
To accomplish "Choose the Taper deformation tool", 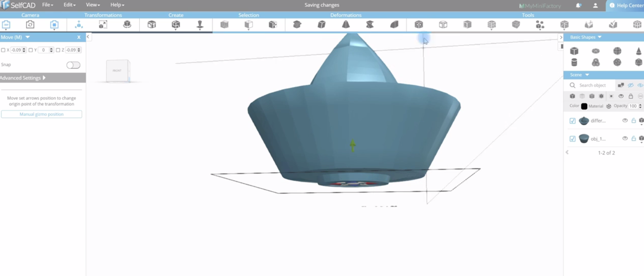I will click(x=346, y=25).
